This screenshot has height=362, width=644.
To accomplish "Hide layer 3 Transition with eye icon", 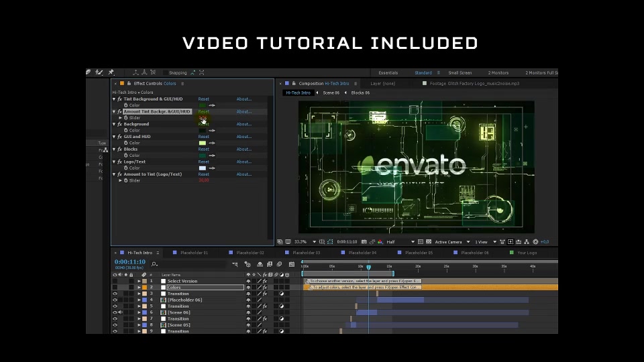I will [x=115, y=294].
